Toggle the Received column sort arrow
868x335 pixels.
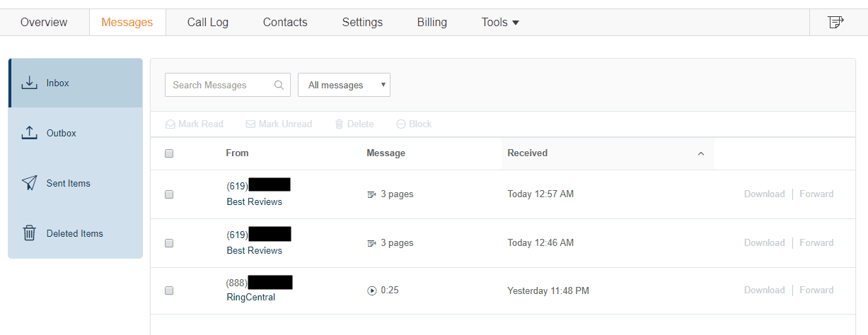point(701,153)
